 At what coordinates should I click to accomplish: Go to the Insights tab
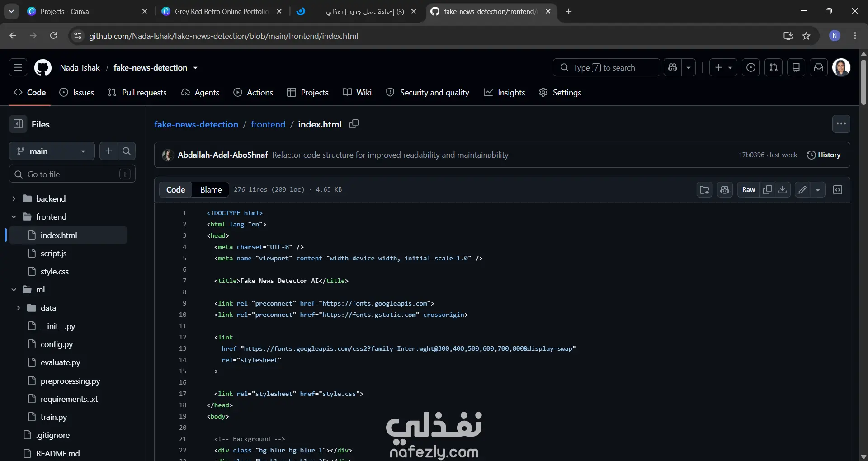pos(505,92)
